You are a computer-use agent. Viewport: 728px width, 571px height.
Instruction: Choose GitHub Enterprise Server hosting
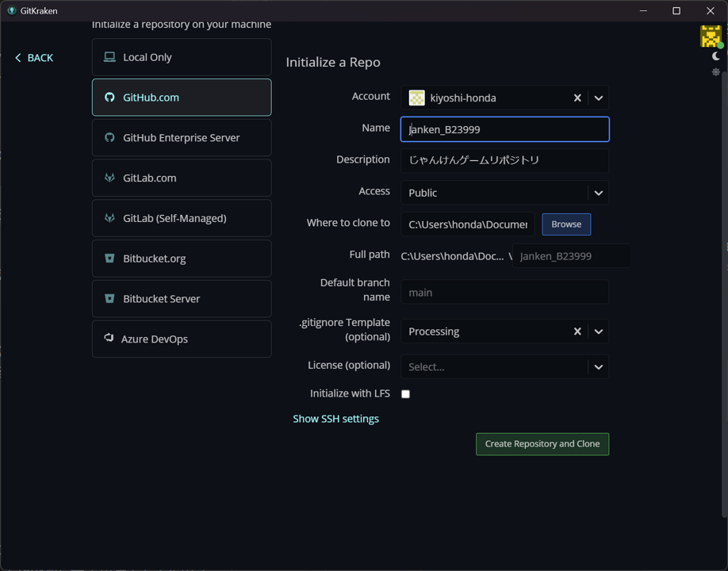coord(182,138)
